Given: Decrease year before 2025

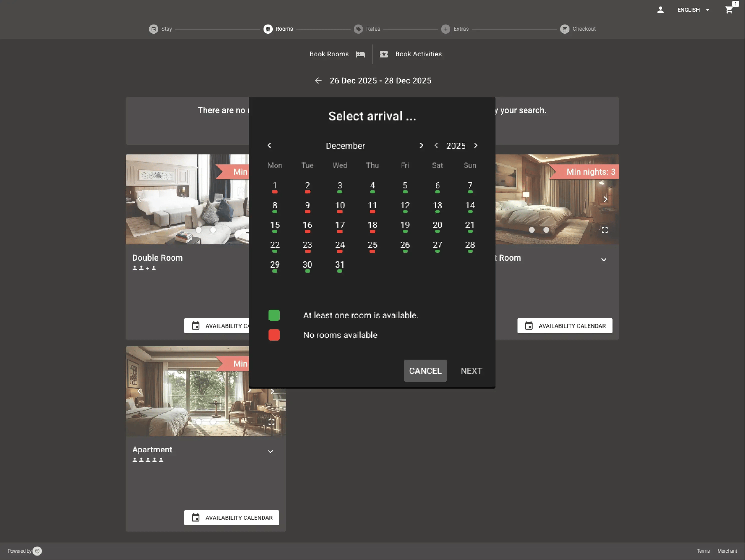Looking at the screenshot, I should pos(436,145).
